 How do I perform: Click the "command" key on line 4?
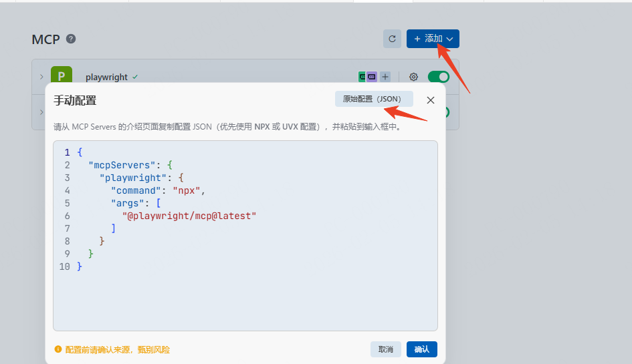click(136, 190)
